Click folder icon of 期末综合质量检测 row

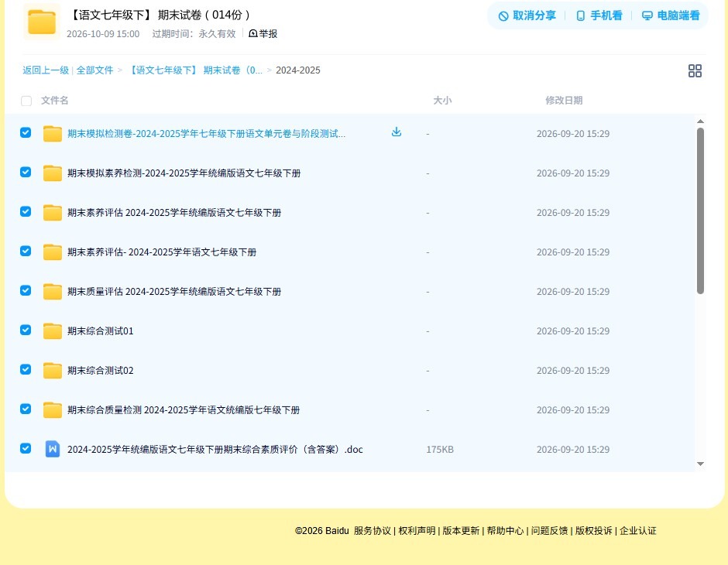53,409
